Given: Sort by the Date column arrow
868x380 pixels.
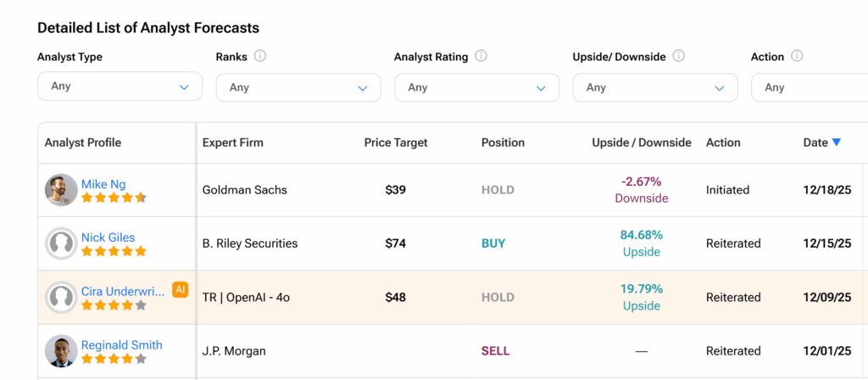Looking at the screenshot, I should [837, 142].
